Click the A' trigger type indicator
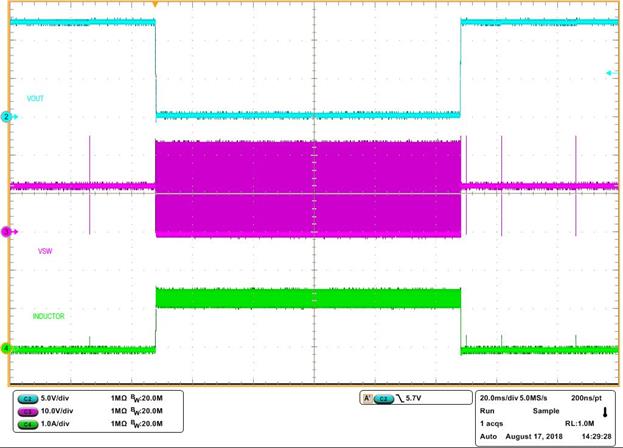 (367, 398)
